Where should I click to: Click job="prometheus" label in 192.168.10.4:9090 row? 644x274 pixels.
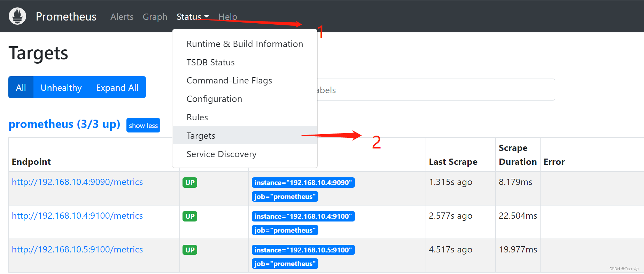tap(285, 196)
